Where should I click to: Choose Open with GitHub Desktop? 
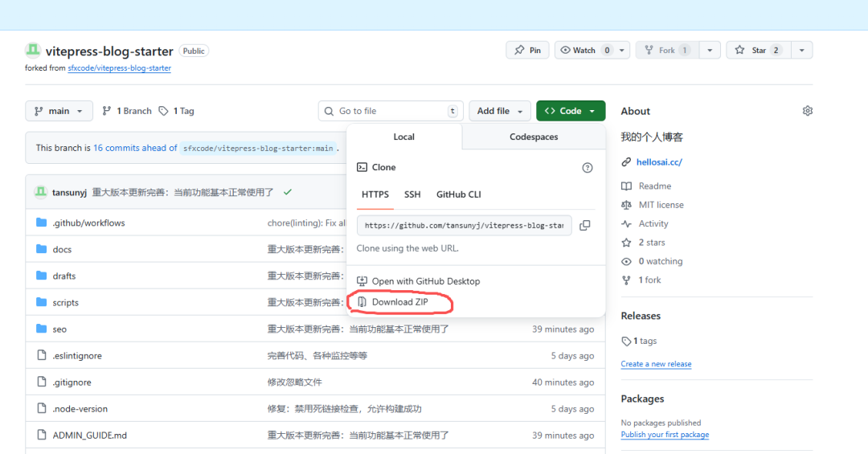(x=425, y=281)
